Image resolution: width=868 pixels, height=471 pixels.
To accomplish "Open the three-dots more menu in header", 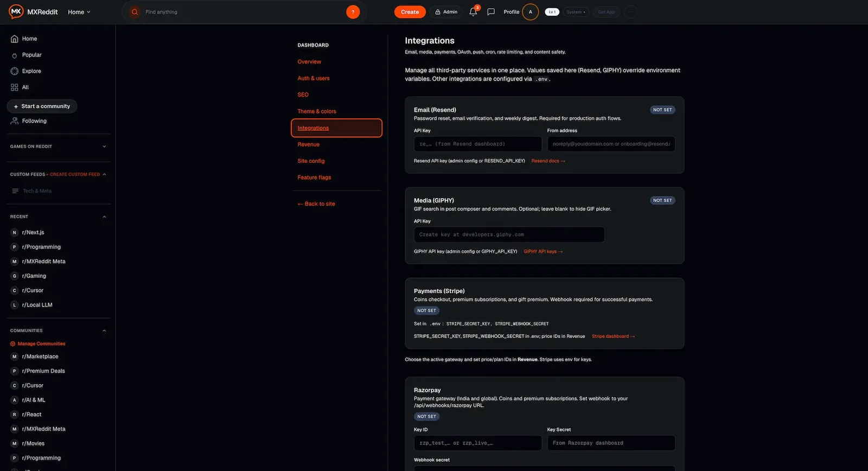I will pos(630,12).
